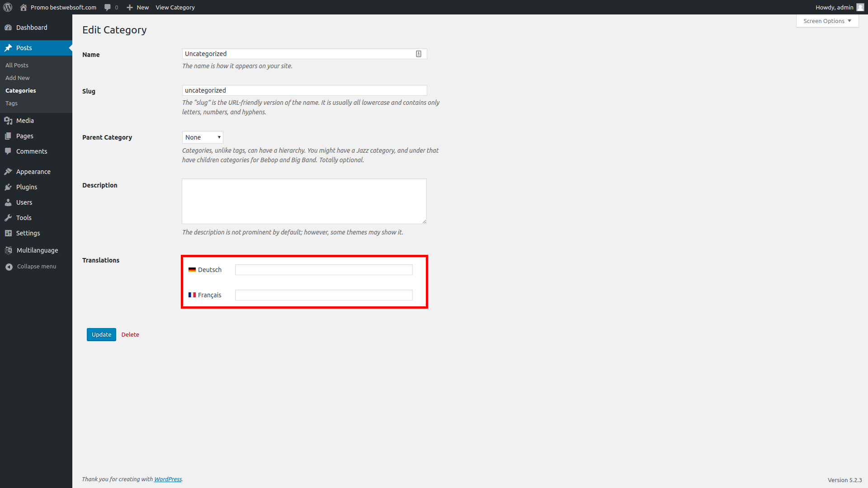Click the comments bubble in admin bar
868x488 pixels.
tap(108, 7)
